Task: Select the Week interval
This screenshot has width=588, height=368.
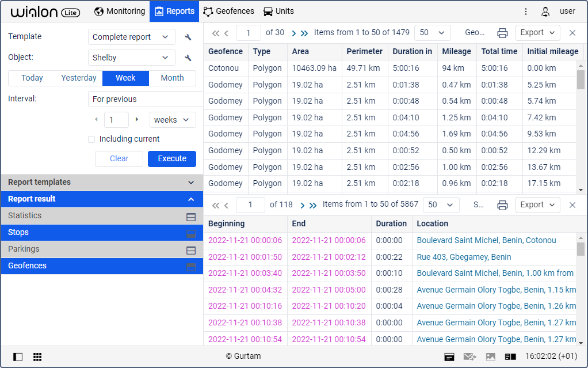Action: click(125, 78)
